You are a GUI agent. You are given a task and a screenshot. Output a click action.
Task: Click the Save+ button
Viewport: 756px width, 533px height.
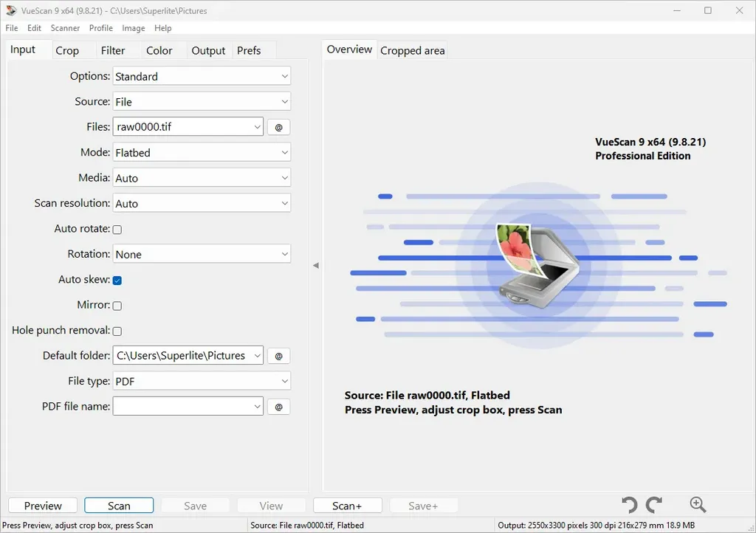pyautogui.click(x=423, y=506)
